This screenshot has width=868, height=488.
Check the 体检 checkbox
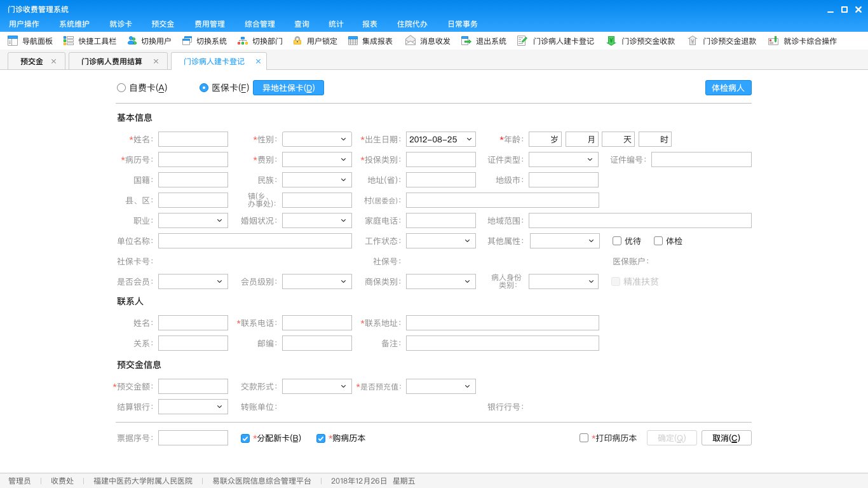[x=658, y=241]
